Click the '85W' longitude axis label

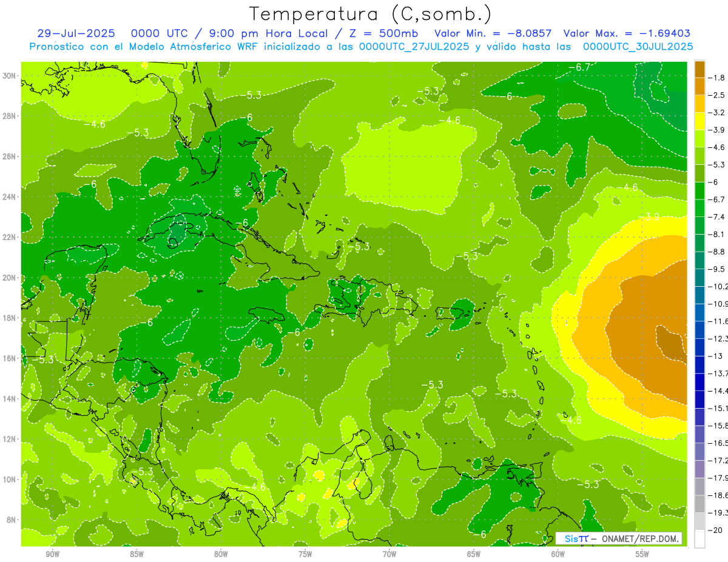[x=136, y=554]
